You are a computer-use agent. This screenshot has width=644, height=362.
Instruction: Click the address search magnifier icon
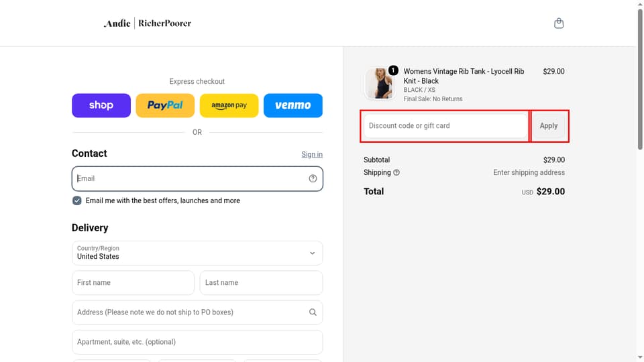313,312
